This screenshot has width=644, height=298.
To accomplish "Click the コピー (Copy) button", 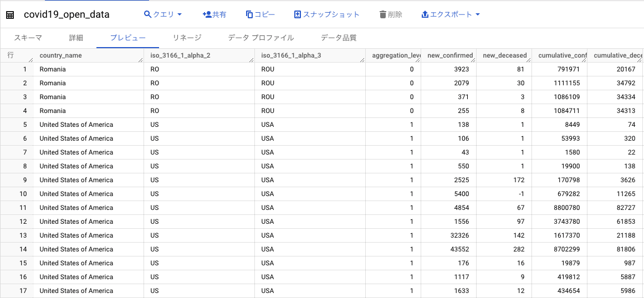I will 260,14.
